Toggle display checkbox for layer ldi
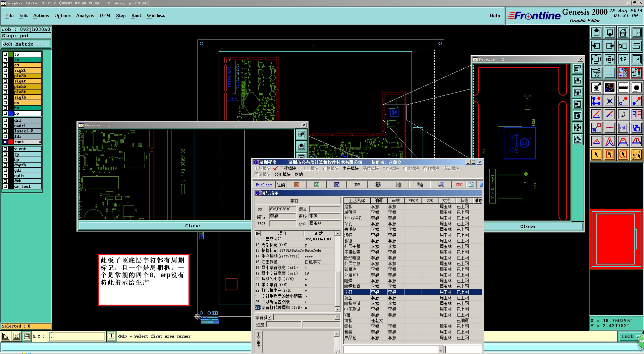This screenshot has width=644, height=354. (5, 136)
